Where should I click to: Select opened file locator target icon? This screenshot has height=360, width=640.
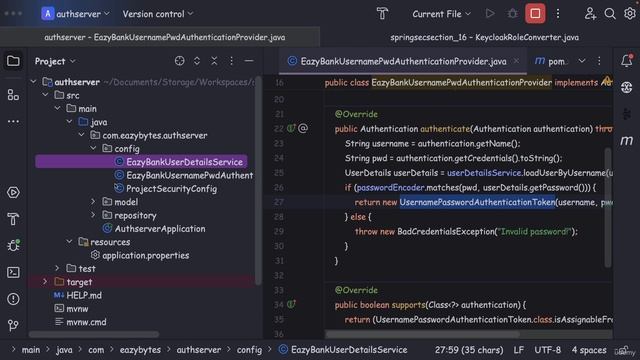coord(180,61)
